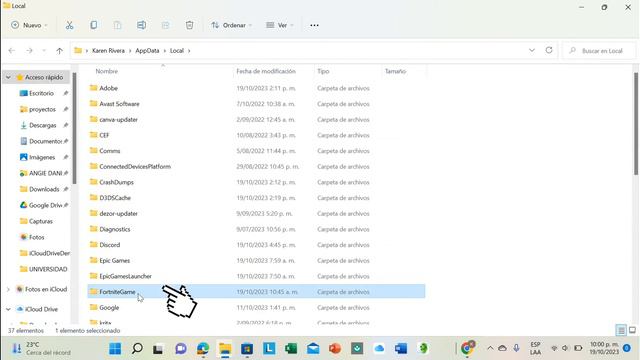Screen dimensions: 640x360
Task: Go up one folder level
Action: coord(60,51)
